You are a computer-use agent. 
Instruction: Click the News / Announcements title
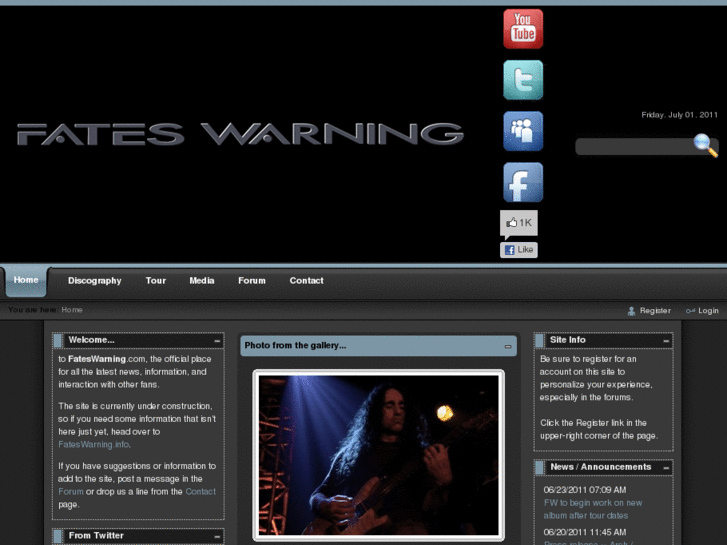point(600,467)
